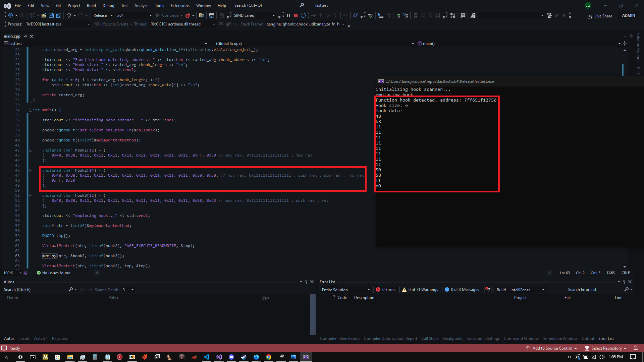Click the Live Share button

click(x=600, y=16)
